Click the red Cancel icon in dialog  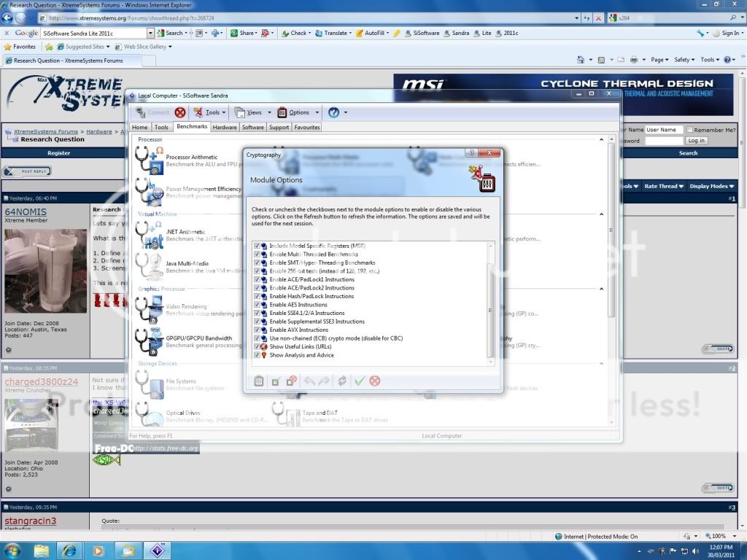pos(375,381)
